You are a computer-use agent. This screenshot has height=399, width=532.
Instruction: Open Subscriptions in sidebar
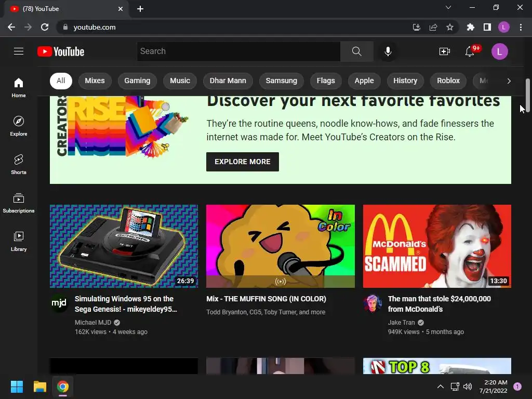(19, 203)
